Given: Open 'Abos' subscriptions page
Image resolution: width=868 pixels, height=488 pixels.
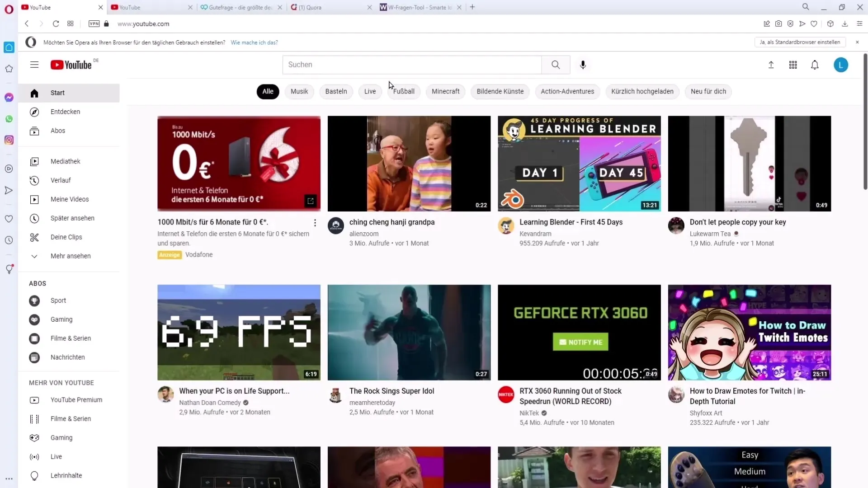Looking at the screenshot, I should click(x=69, y=131).
